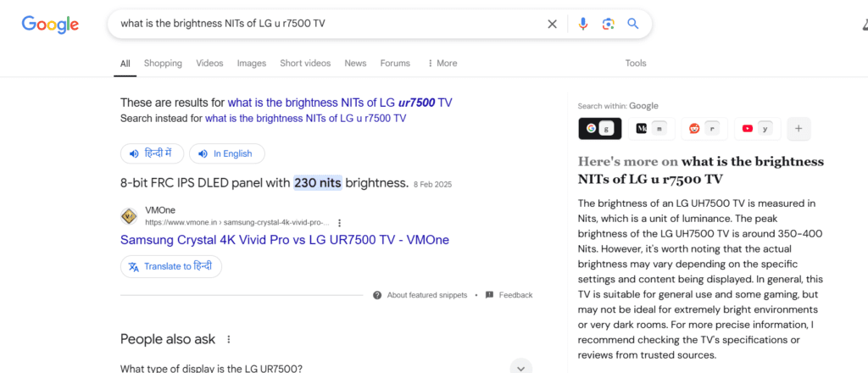
Task: Select Google source in Search within
Action: [x=600, y=128]
